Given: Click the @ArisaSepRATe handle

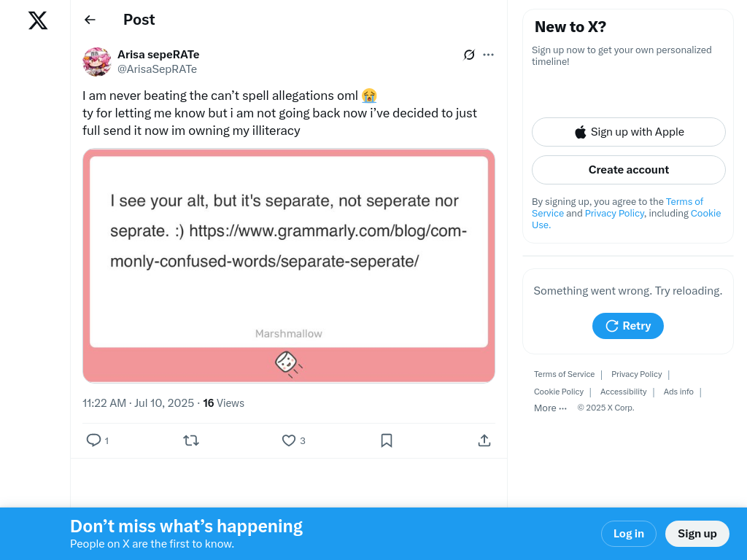Looking at the screenshot, I should point(157,69).
